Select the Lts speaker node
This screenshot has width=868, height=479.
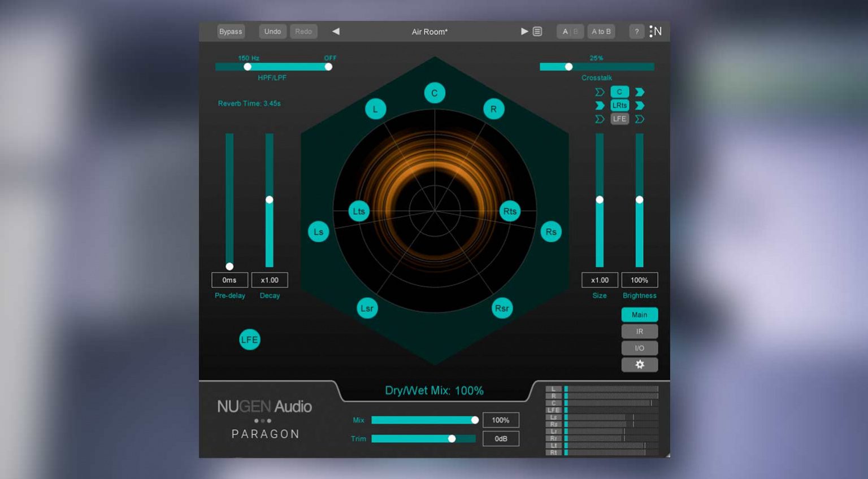pos(359,211)
